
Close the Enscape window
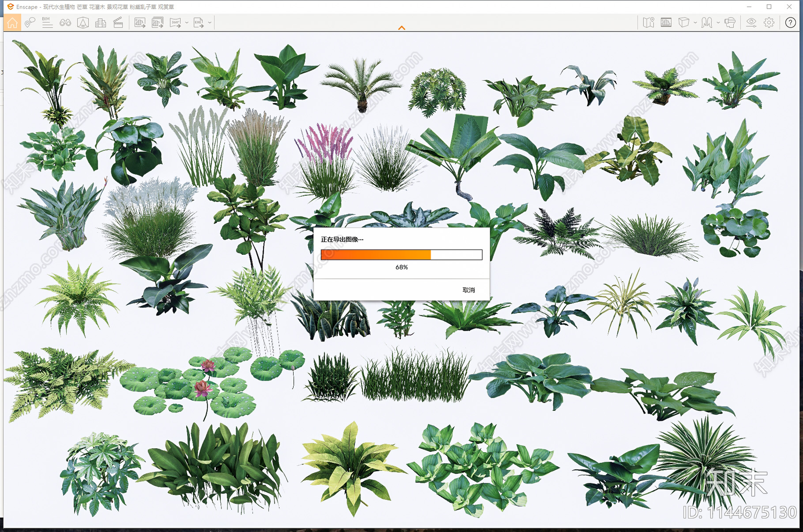(x=789, y=7)
